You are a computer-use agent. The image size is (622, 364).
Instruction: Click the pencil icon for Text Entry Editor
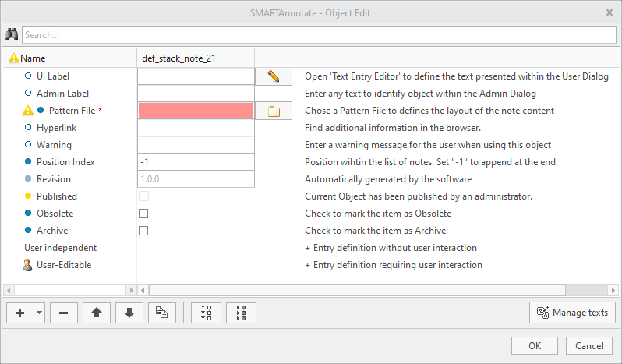click(273, 76)
